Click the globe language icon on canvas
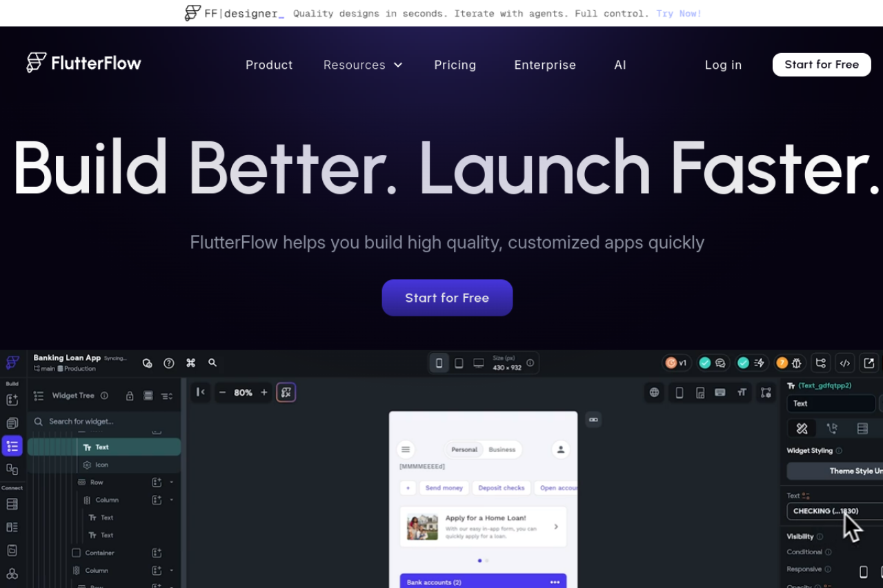This screenshot has width=883, height=588. click(654, 392)
